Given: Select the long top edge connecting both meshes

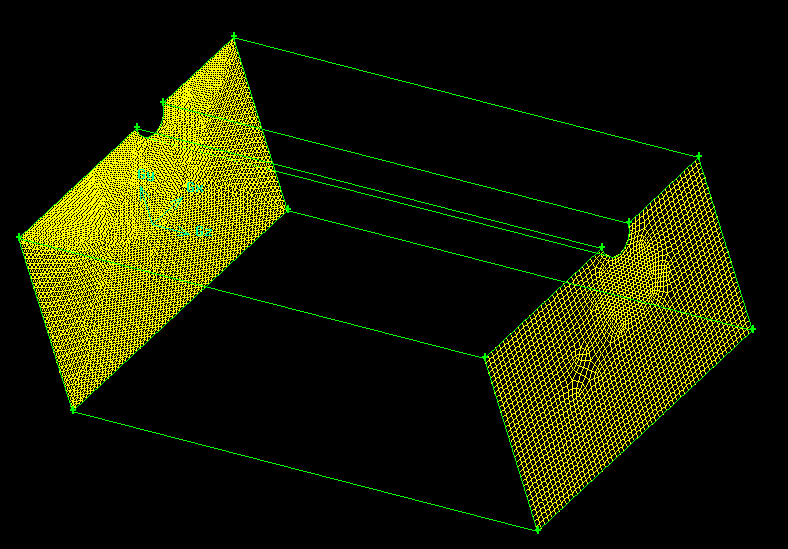Looking at the screenshot, I should [x=466, y=96].
